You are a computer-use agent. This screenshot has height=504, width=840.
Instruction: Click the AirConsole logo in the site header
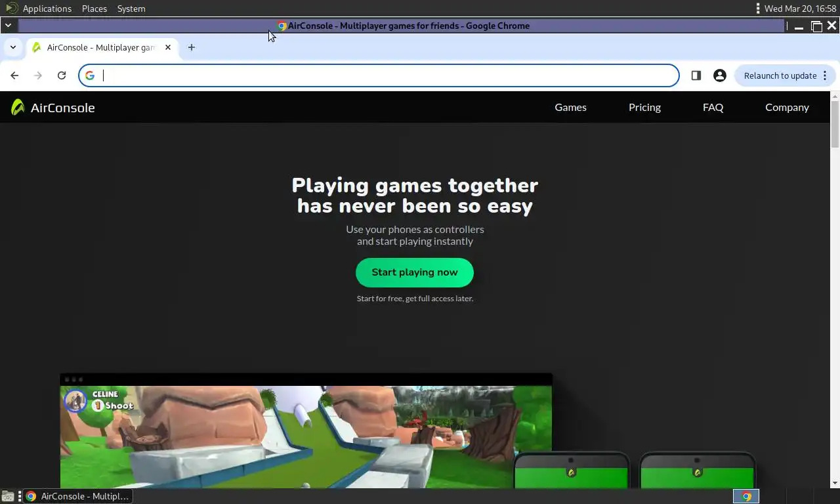tap(53, 108)
